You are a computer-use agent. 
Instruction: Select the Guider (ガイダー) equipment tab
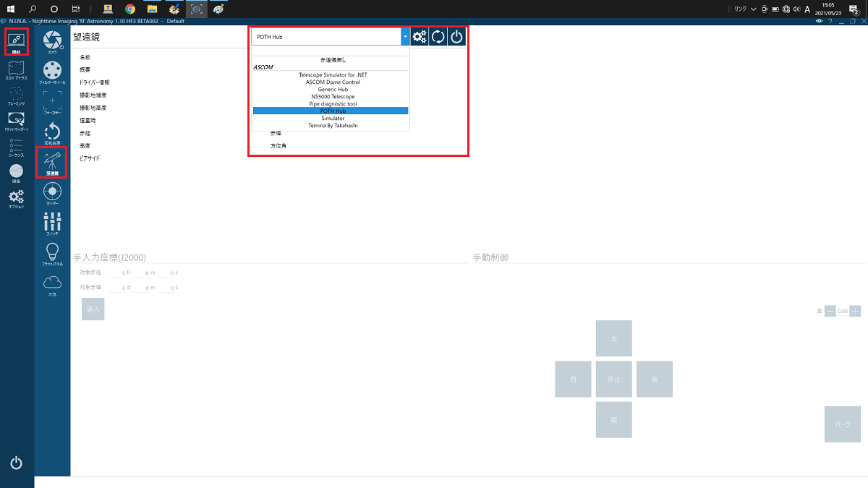point(52,194)
